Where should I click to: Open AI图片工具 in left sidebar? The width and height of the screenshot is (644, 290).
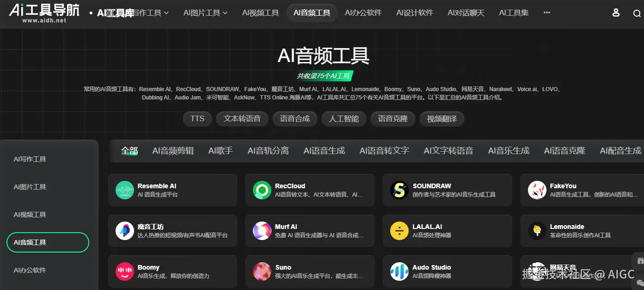coord(30,187)
